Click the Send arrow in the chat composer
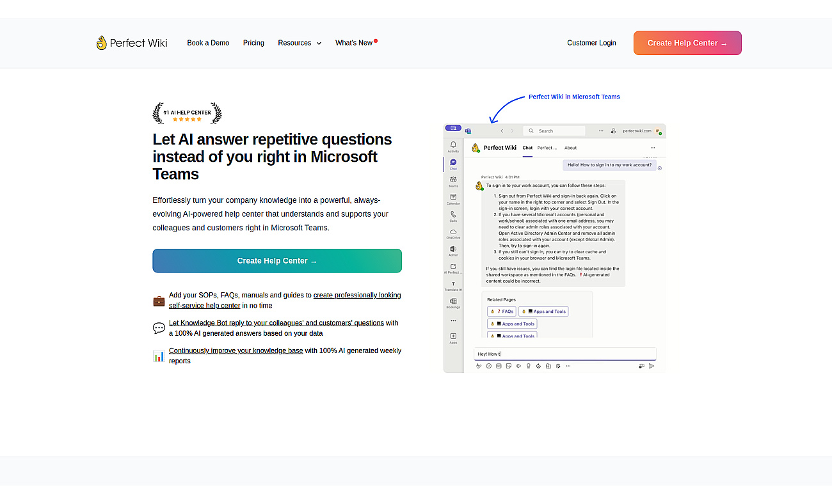The width and height of the screenshot is (832, 504). (x=652, y=366)
